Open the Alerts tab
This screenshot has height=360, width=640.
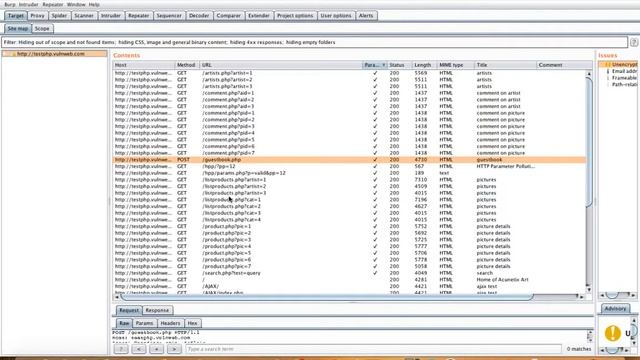coord(366,16)
